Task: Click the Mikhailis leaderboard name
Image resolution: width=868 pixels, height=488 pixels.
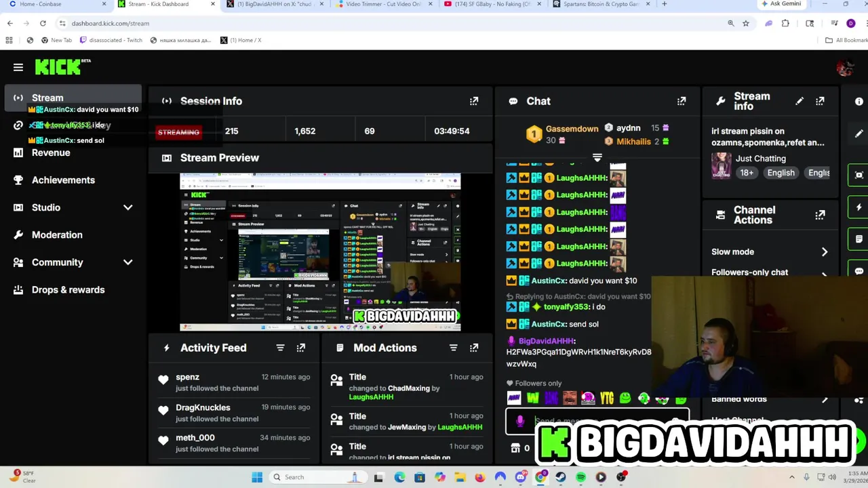Action: coord(633,142)
